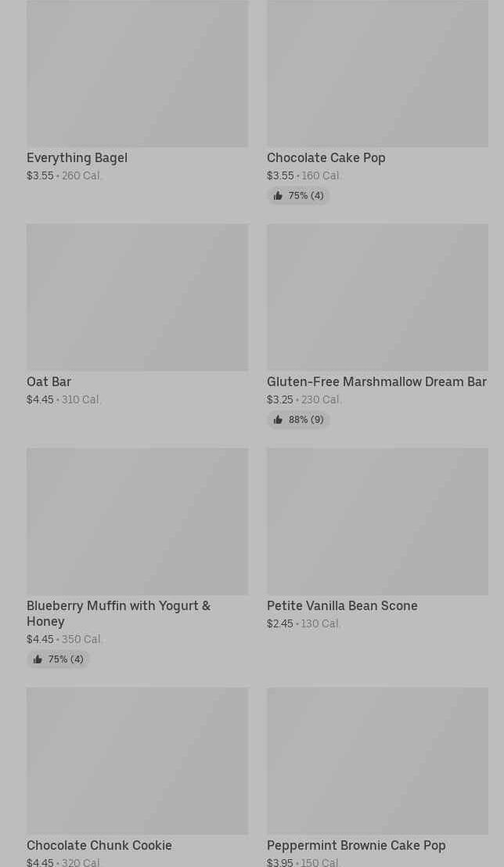504x867 pixels.
Task: Open Gluten-Free Marshmallow Dream Bar image
Action: (x=377, y=297)
